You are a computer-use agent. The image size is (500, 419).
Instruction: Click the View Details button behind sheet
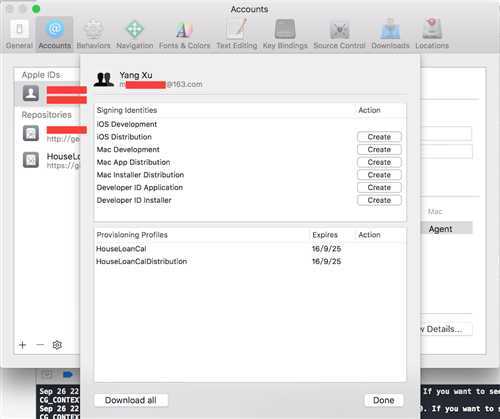[x=446, y=329]
